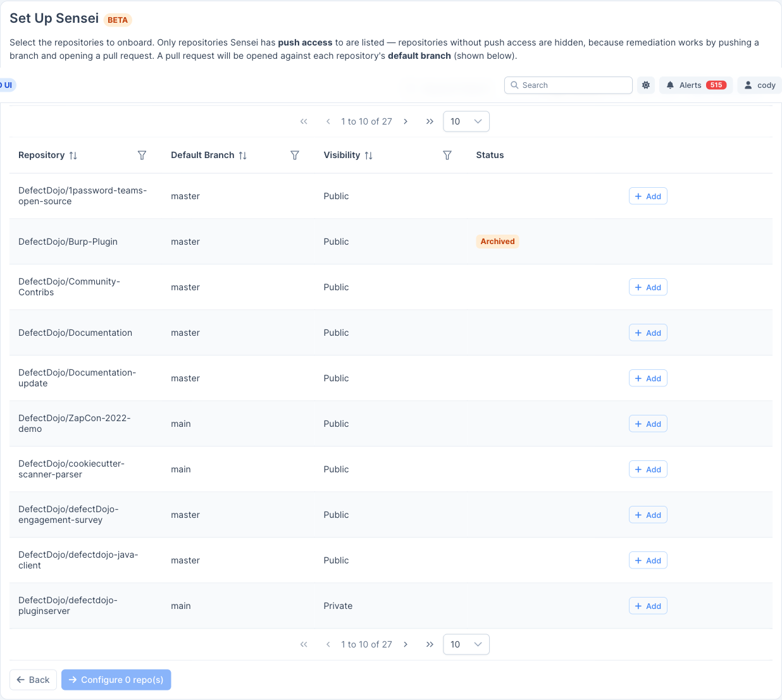The image size is (782, 700).
Task: Go to previous page in bottom paginator
Action: (x=328, y=644)
